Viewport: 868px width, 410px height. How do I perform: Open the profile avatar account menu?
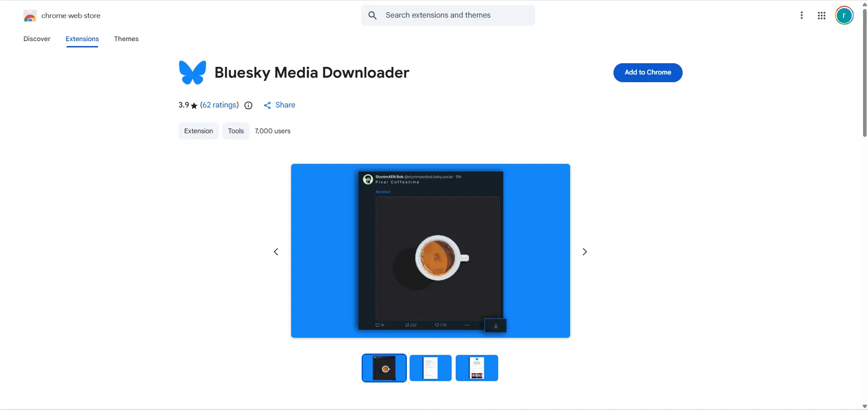pos(844,16)
